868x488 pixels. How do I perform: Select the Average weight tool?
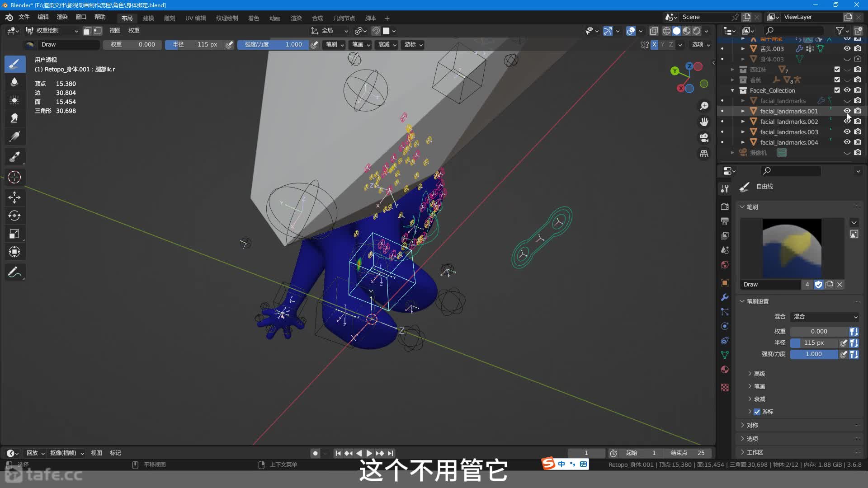(x=14, y=100)
